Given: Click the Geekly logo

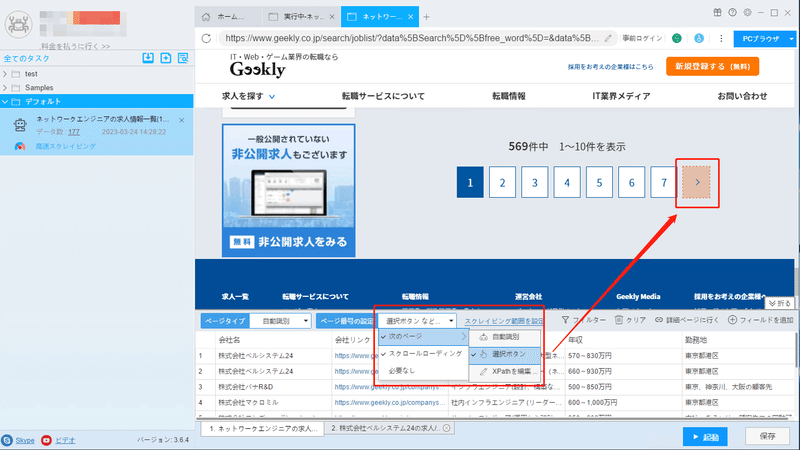Looking at the screenshot, I should 258,69.
